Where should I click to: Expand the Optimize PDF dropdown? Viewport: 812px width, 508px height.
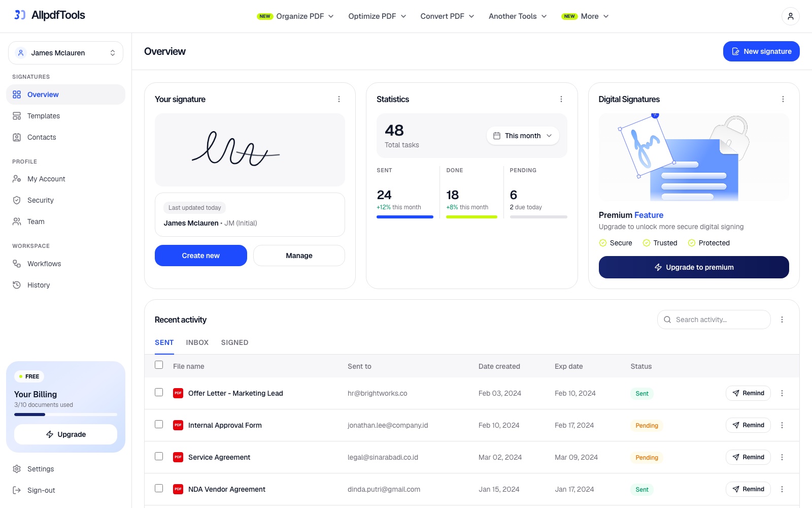[x=377, y=16]
